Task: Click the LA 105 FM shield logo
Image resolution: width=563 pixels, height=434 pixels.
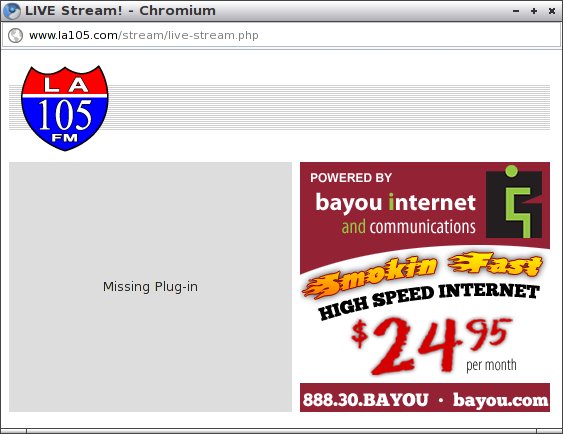Action: click(65, 108)
